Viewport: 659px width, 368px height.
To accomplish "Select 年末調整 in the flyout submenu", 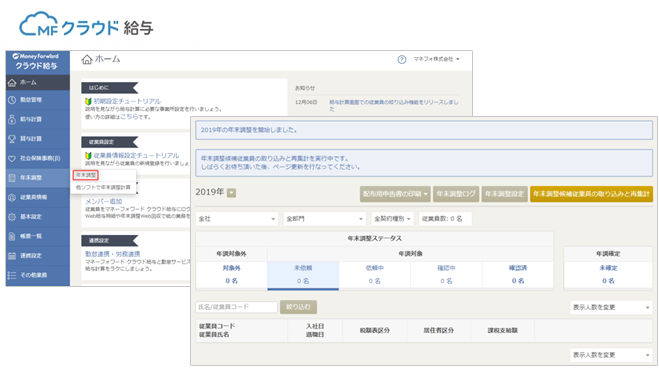I will (86, 175).
